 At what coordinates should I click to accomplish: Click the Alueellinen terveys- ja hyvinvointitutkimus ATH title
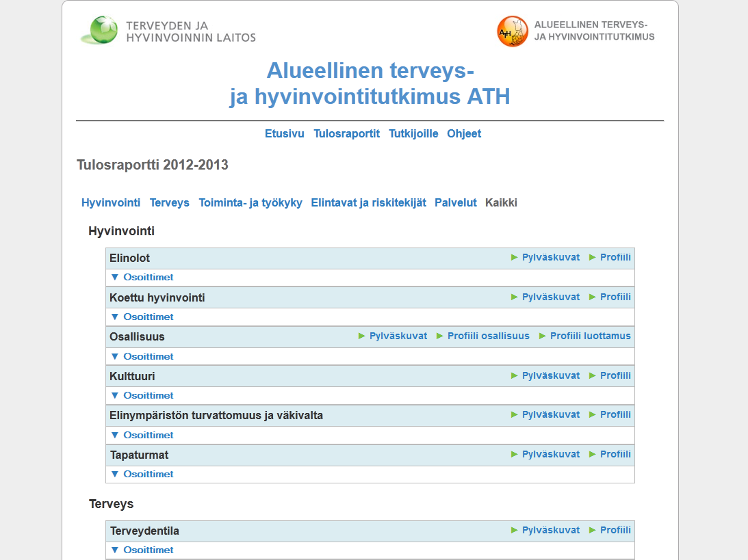[x=370, y=83]
